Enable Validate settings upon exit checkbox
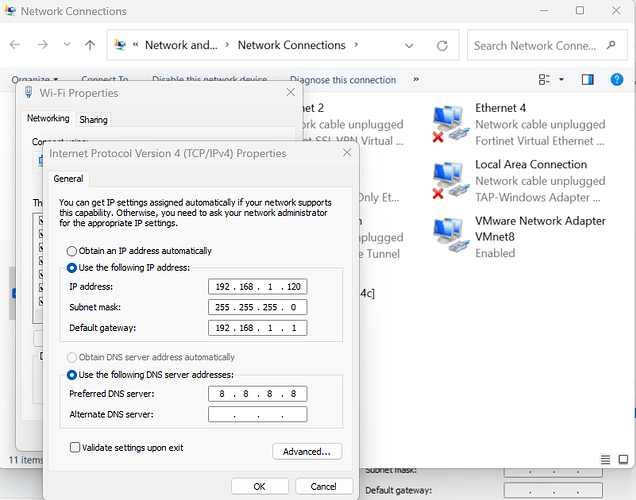 [75, 447]
